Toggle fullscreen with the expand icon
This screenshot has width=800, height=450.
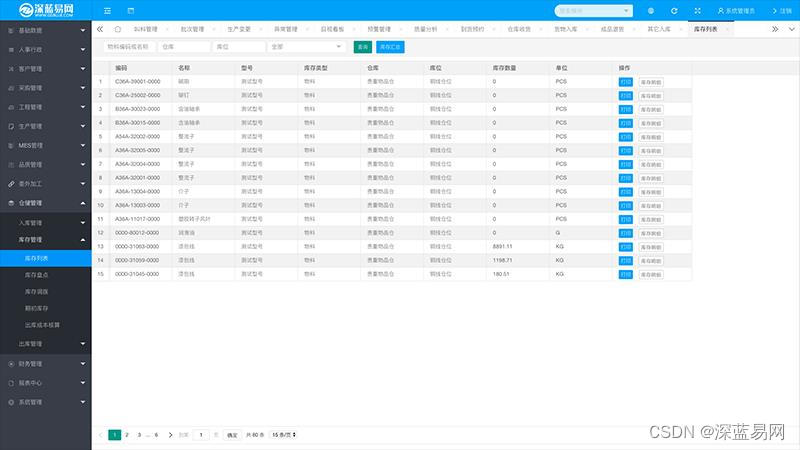pos(697,11)
